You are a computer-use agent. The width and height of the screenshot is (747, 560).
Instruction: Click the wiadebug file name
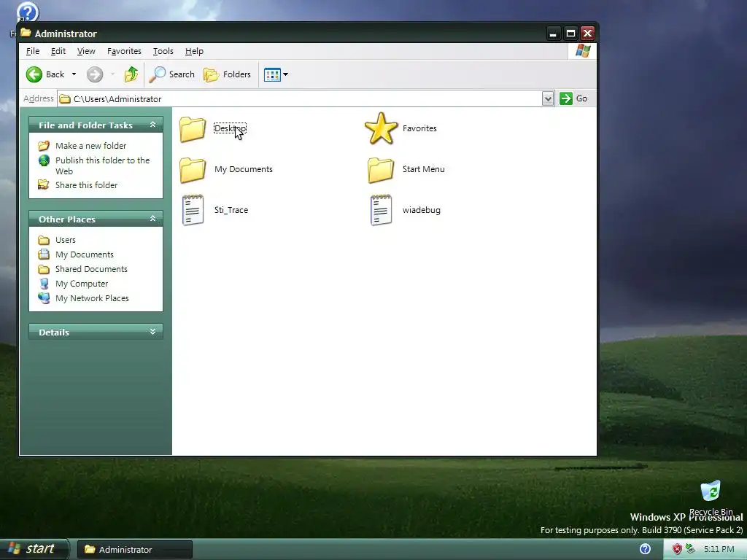tap(421, 210)
